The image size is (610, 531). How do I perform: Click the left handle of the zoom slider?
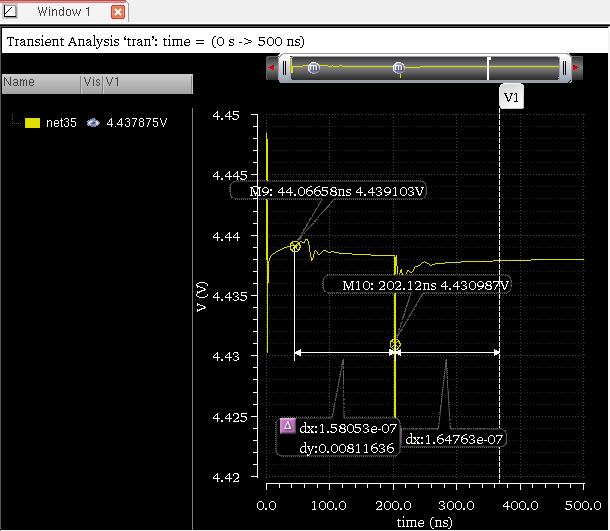point(285,68)
